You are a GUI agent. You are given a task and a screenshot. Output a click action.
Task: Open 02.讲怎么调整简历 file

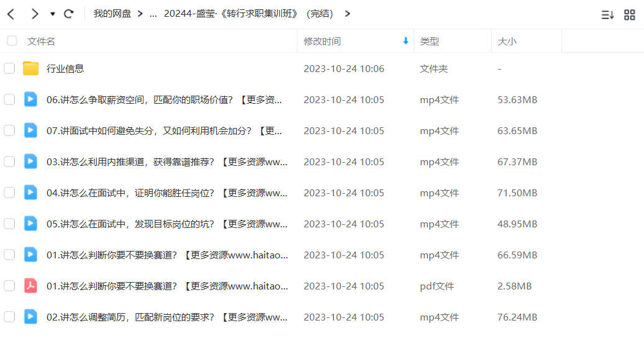click(x=167, y=317)
